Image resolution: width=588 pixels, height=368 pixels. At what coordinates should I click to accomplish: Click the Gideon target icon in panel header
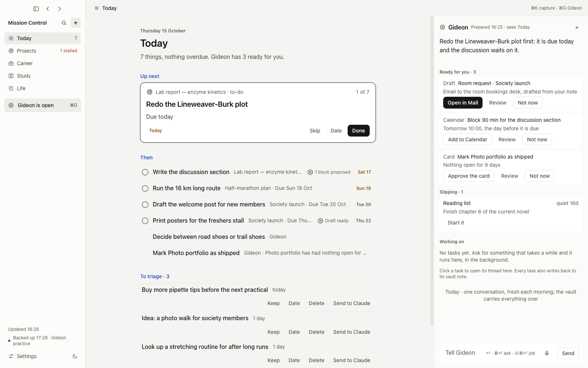click(442, 27)
